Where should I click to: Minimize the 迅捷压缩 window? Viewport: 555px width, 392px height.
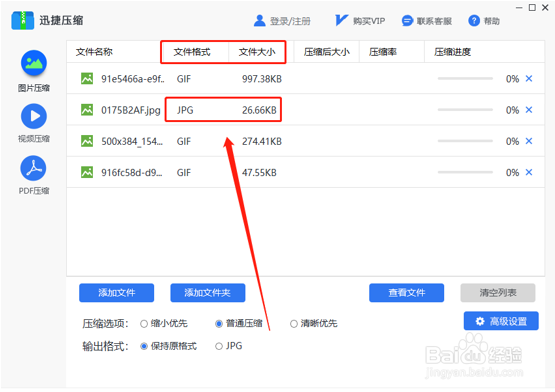click(x=519, y=7)
